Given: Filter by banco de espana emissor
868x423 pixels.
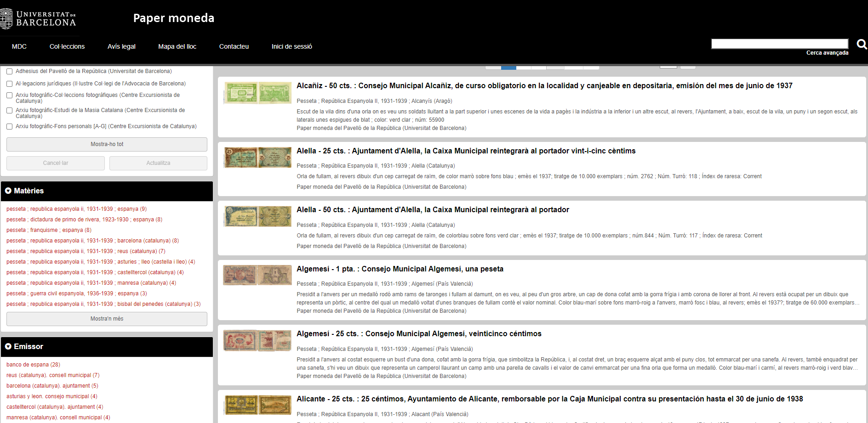Looking at the screenshot, I should click(x=33, y=365).
